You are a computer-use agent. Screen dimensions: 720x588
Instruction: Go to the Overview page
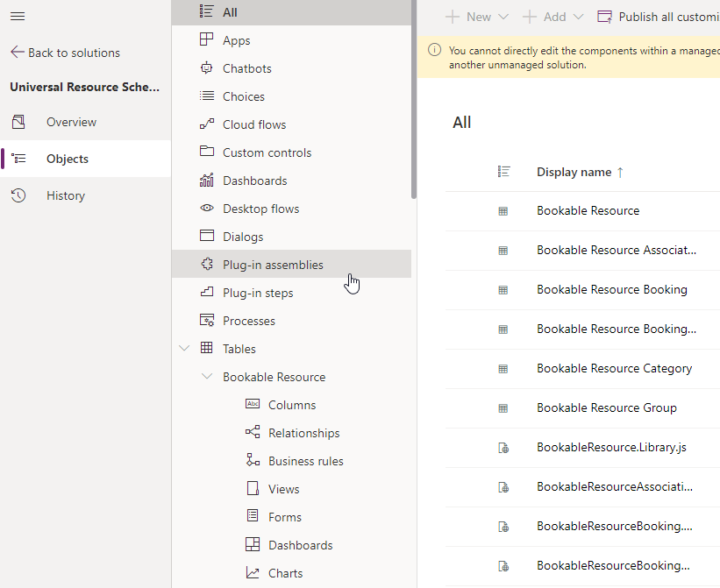(x=85, y=122)
